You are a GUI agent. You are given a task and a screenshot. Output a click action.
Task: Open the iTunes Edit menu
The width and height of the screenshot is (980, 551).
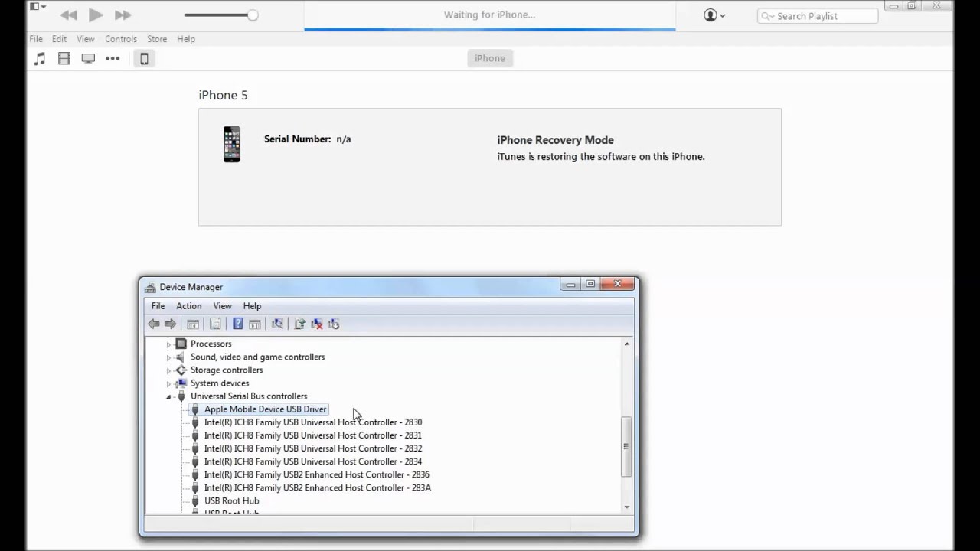[59, 39]
